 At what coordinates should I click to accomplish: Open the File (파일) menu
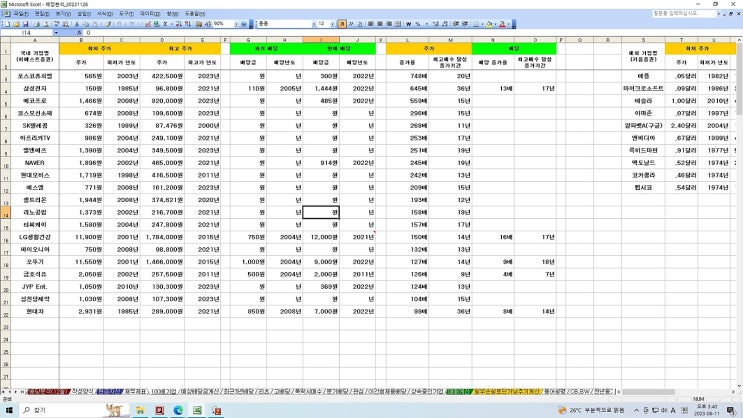(20, 14)
